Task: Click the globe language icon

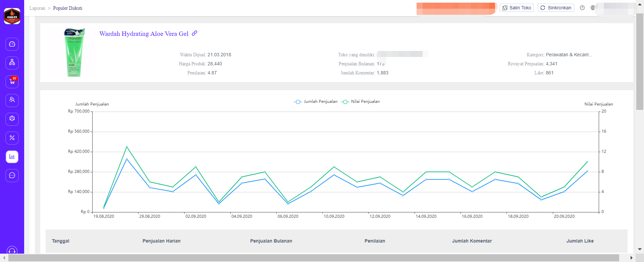Action: [593, 8]
